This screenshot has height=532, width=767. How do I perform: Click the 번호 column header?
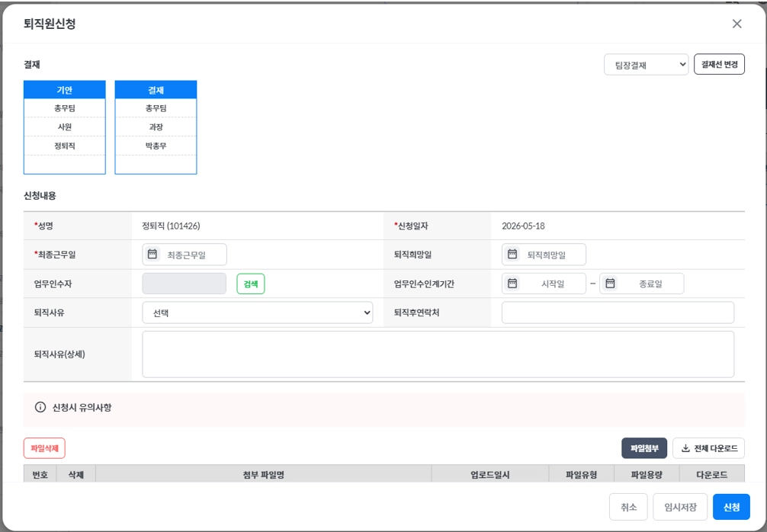[x=40, y=474]
